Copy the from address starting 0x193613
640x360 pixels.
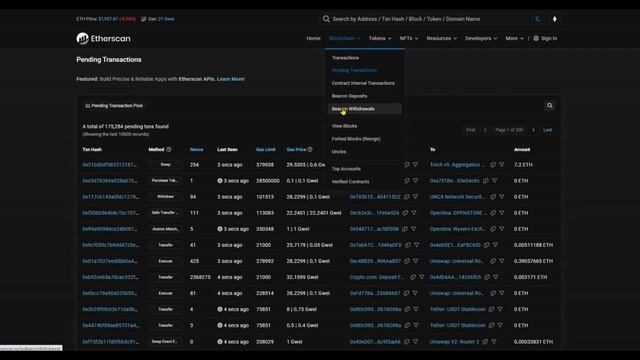[x=407, y=197]
